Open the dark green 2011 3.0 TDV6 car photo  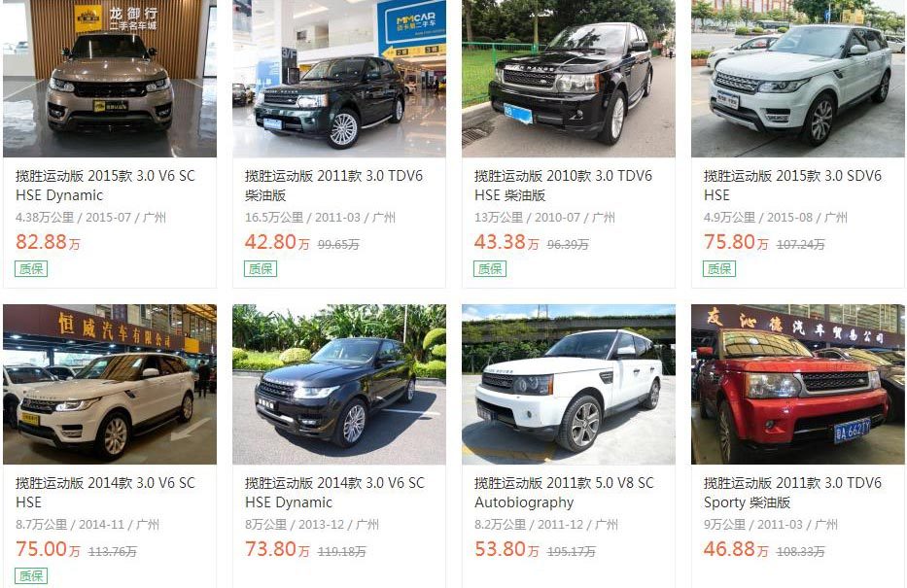coord(339,78)
